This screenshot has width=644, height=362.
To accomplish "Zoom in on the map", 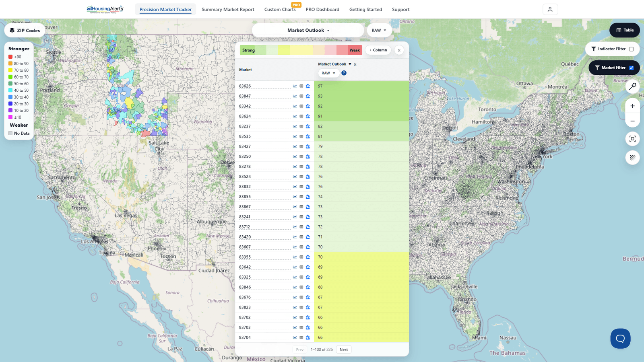I will 633,106.
